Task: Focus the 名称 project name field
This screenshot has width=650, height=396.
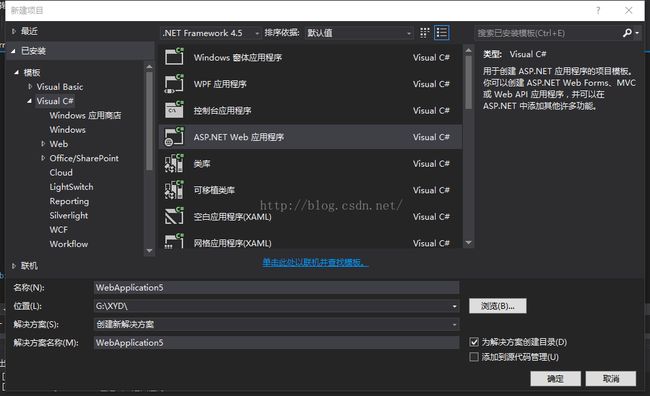Action: [x=276, y=288]
